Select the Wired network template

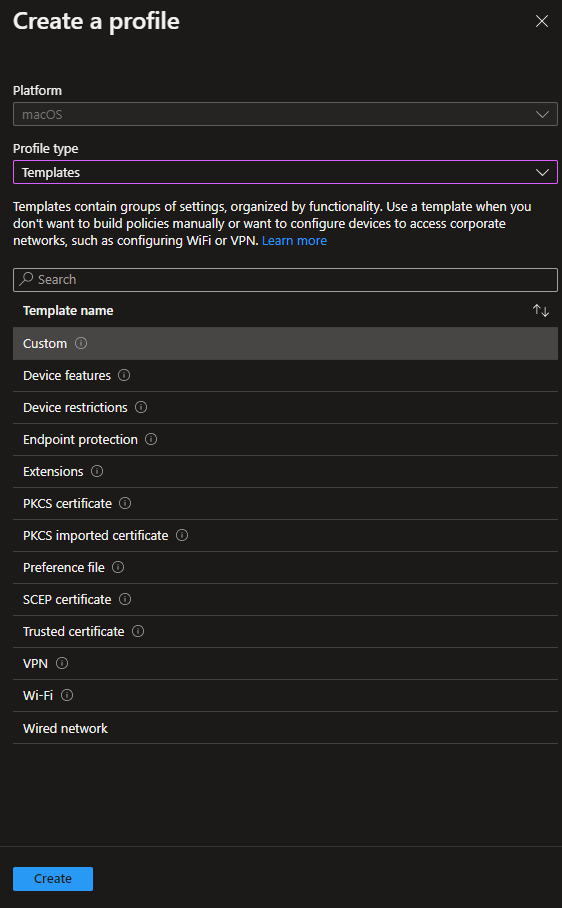(x=285, y=728)
